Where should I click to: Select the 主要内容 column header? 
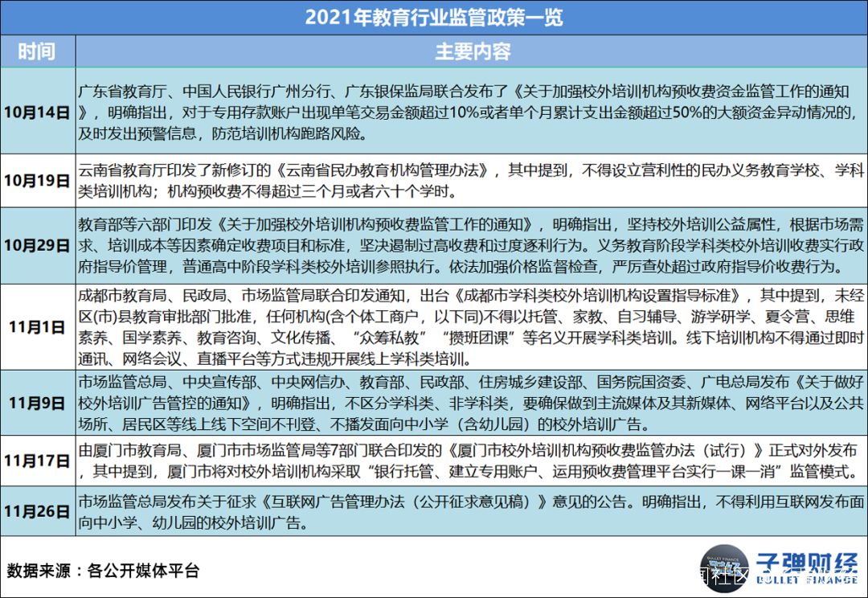pos(472,51)
